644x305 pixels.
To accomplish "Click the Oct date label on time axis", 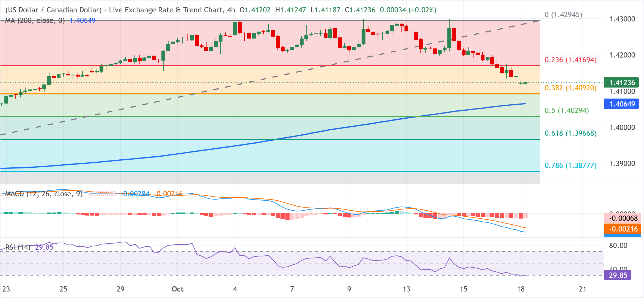I will tap(178, 289).
